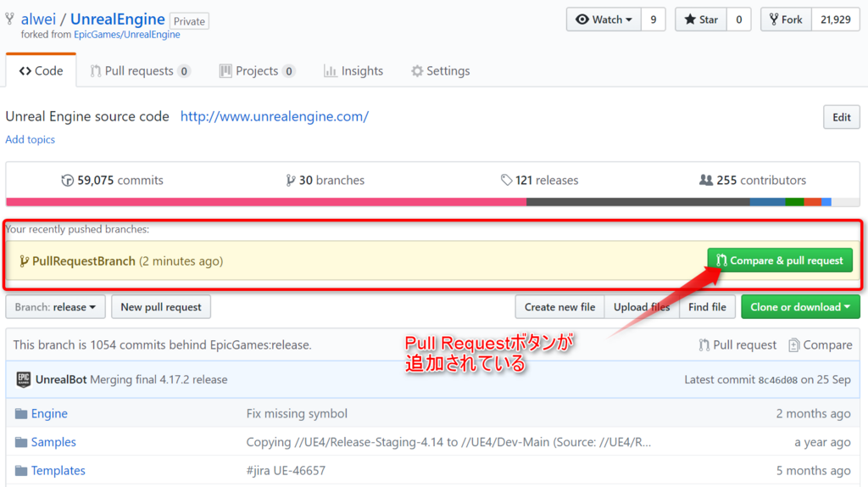
Task: Switch to the Projects tab
Action: (x=257, y=71)
